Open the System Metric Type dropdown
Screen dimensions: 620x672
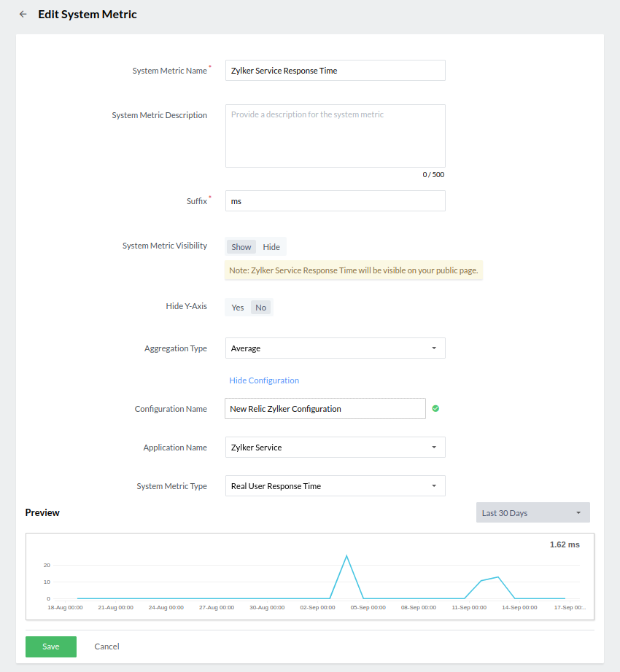pyautogui.click(x=335, y=486)
